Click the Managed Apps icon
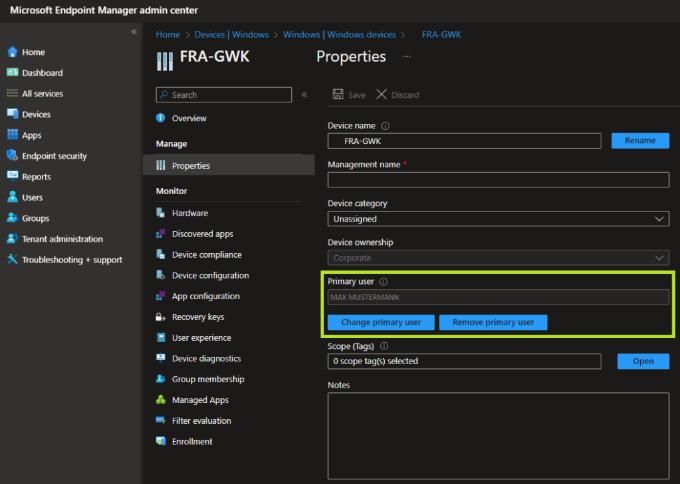 pos(161,400)
